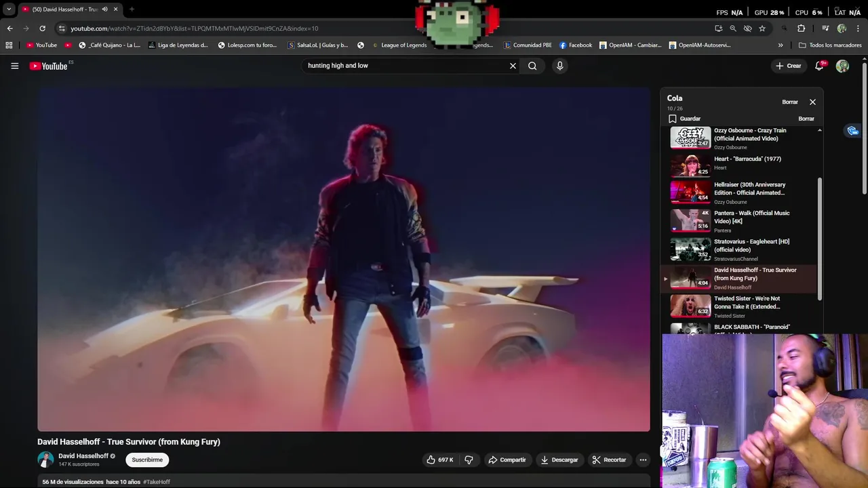Click the Crear button
868x488 pixels.
(x=789, y=66)
